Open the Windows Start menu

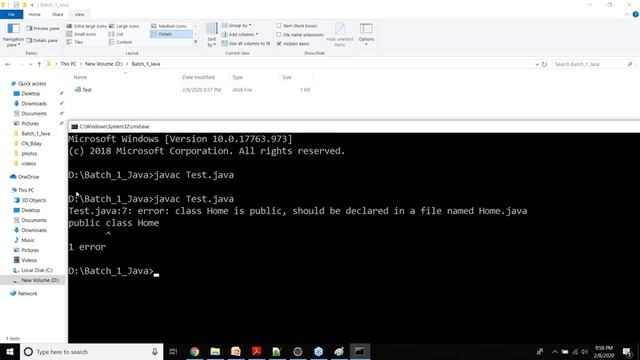[x=10, y=351]
